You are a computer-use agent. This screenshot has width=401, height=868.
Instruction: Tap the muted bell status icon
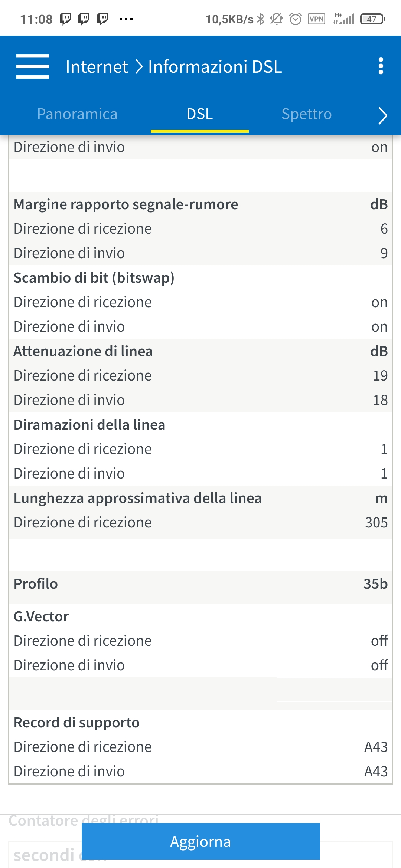tap(276, 19)
